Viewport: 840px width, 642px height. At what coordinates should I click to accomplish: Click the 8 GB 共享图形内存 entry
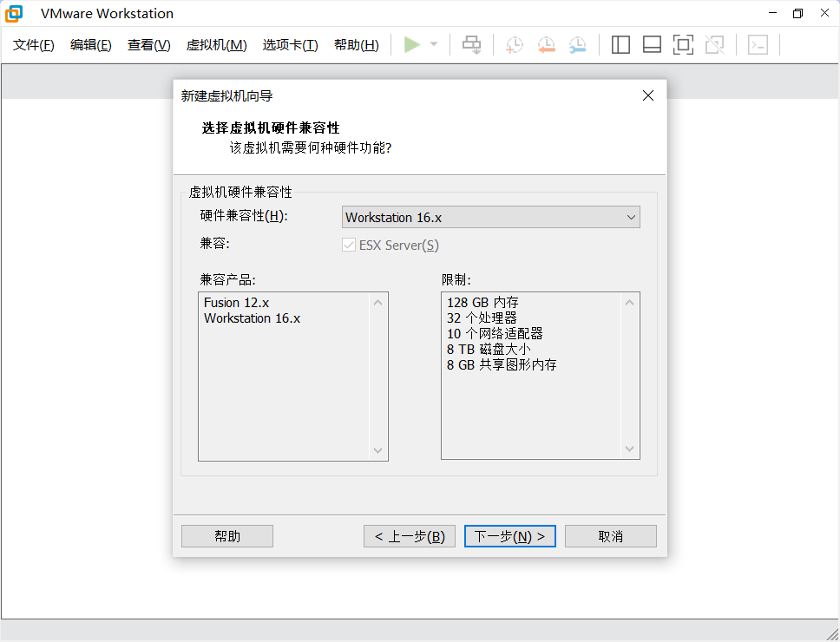coord(502,364)
